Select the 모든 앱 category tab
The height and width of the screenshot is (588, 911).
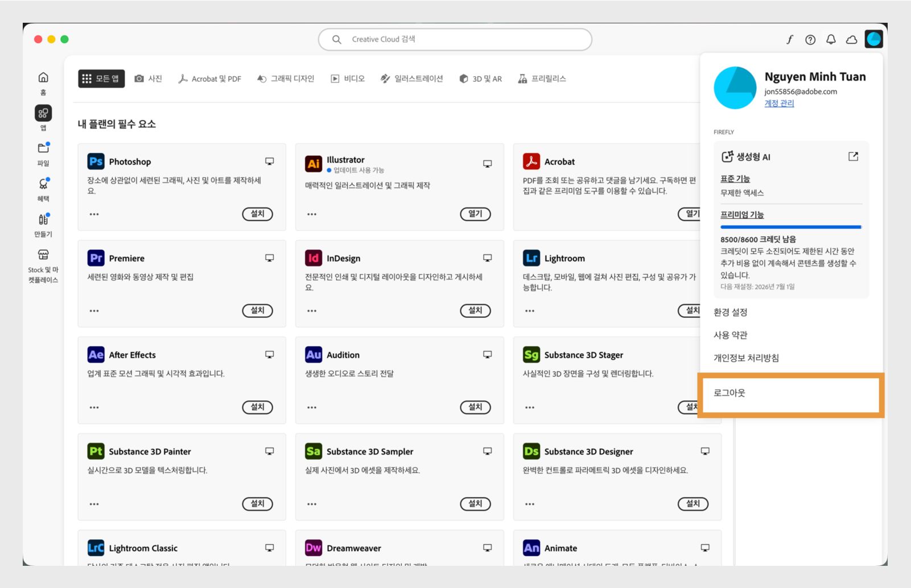(x=101, y=78)
